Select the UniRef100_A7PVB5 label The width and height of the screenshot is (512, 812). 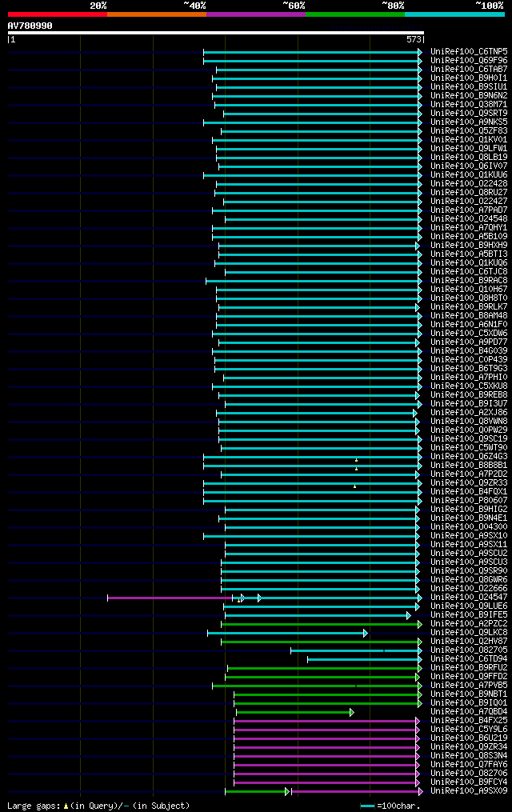469,686
